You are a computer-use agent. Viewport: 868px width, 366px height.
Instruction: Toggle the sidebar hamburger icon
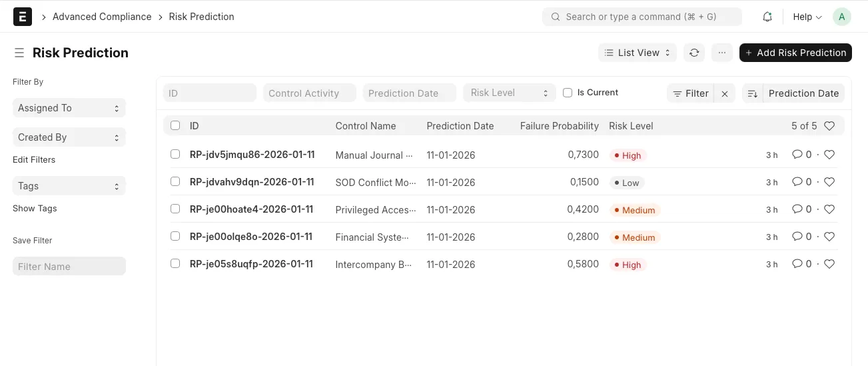(x=19, y=53)
